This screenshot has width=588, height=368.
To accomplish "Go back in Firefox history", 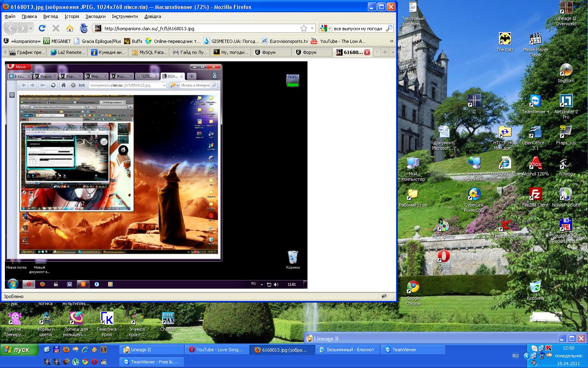I will pos(11,28).
